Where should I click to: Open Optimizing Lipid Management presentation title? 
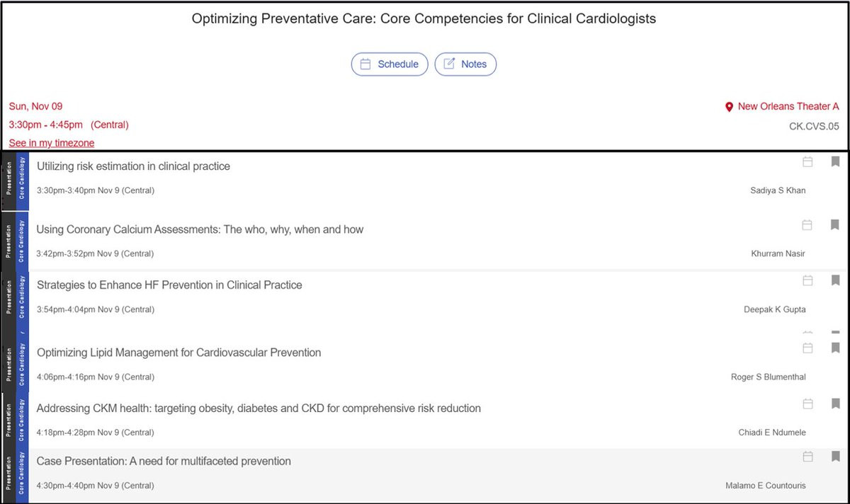point(178,353)
